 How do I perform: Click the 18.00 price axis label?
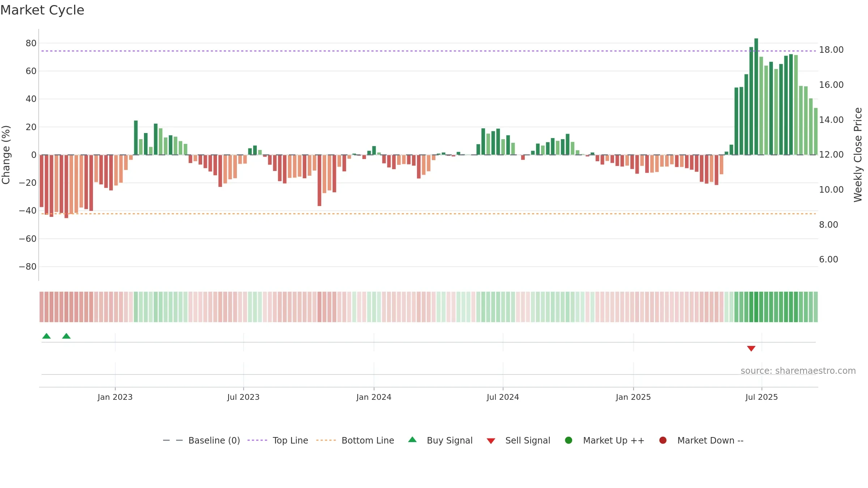click(831, 50)
